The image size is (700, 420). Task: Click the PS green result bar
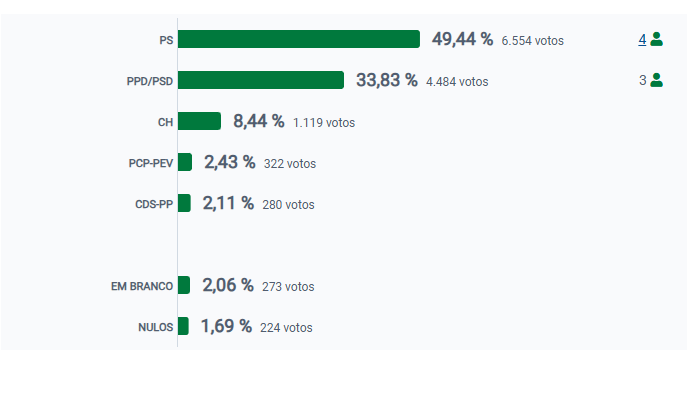click(x=299, y=40)
